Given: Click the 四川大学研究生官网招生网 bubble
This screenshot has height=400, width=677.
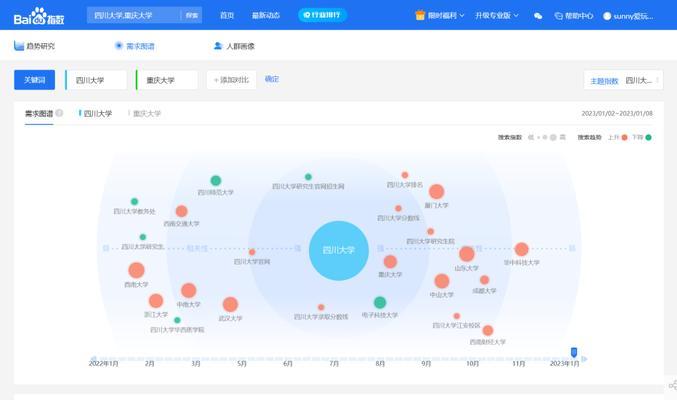Looking at the screenshot, I should click(x=308, y=177).
